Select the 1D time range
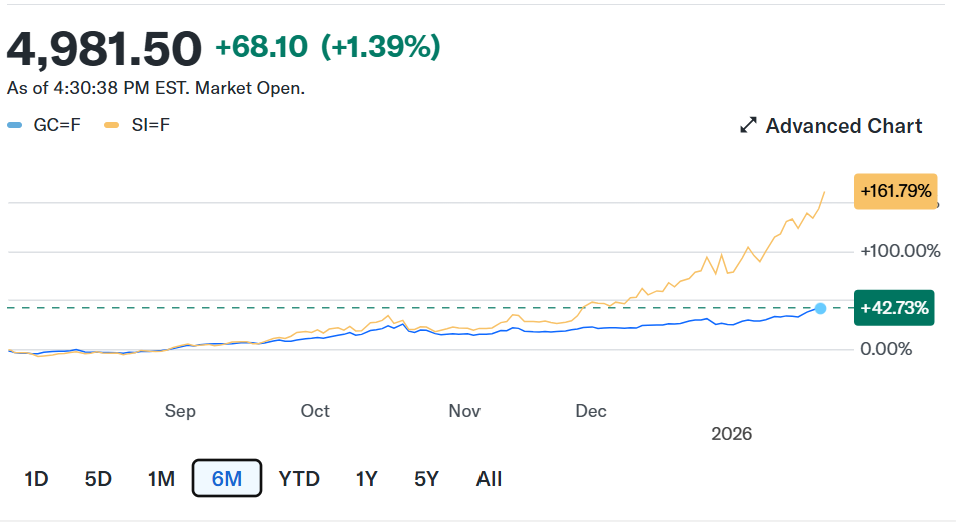This screenshot has width=956, height=522. click(x=36, y=479)
